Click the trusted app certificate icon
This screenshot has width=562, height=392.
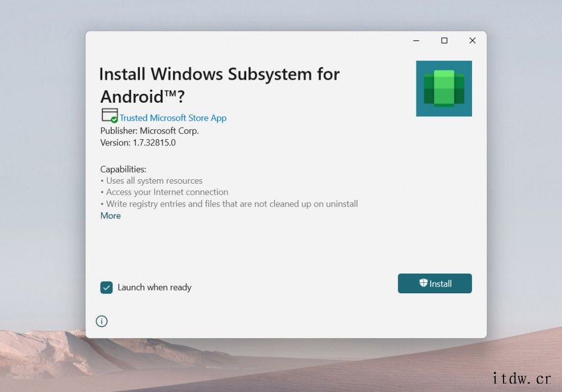(110, 116)
